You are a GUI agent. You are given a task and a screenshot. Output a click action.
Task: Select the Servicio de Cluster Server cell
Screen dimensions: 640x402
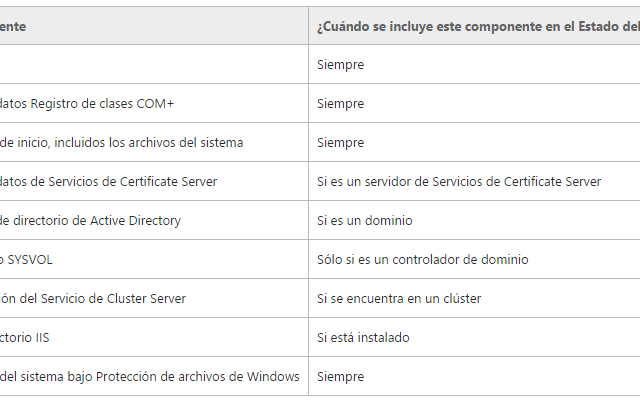(x=154, y=298)
